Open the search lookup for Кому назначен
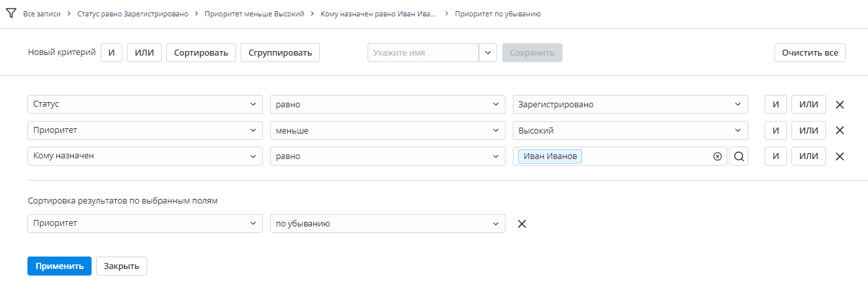Screen dimensions: 868x286 (738, 156)
